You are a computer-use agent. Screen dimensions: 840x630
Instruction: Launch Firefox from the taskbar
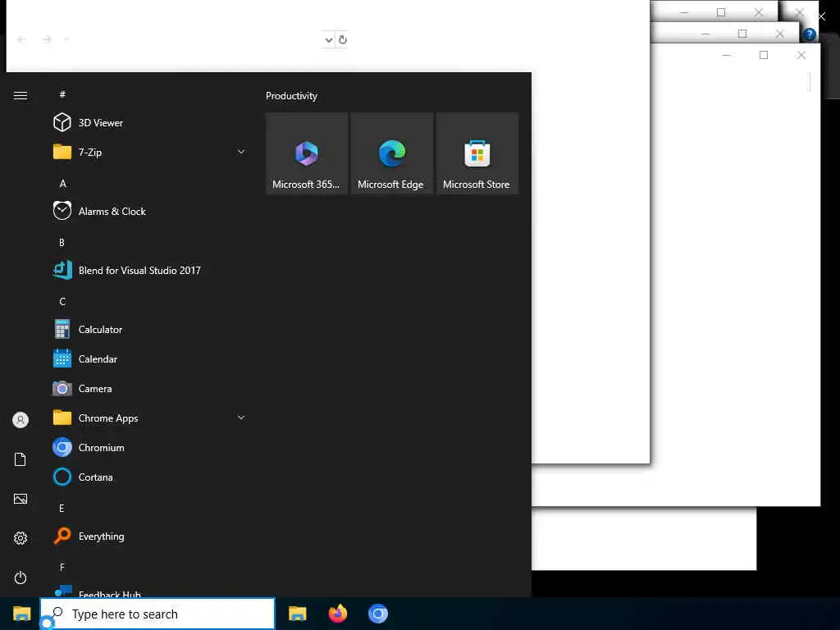[337, 614]
